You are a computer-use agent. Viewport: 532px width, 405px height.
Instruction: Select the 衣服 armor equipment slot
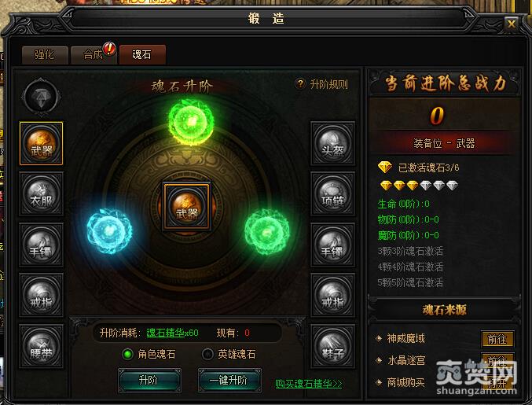click(x=41, y=193)
